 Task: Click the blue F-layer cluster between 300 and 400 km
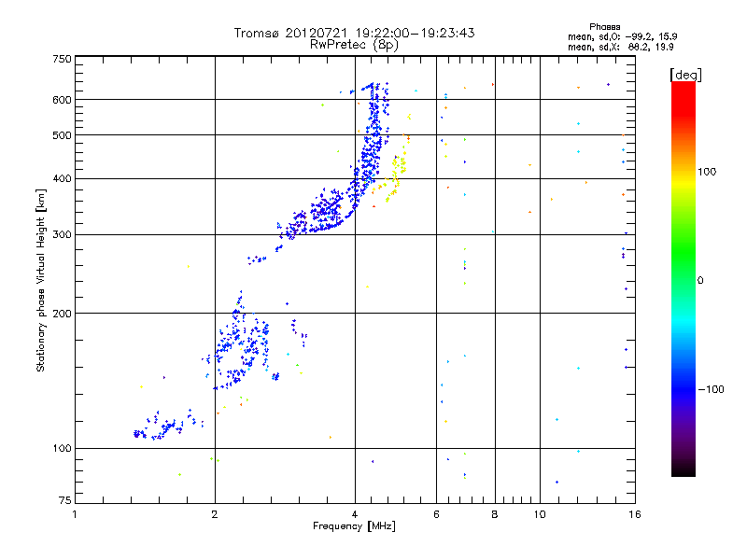point(324,209)
